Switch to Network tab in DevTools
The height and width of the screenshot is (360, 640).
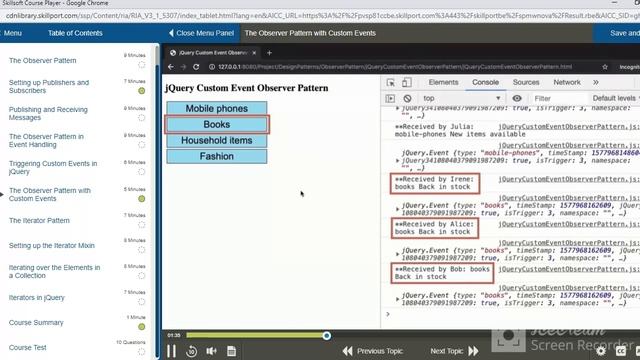click(567, 82)
